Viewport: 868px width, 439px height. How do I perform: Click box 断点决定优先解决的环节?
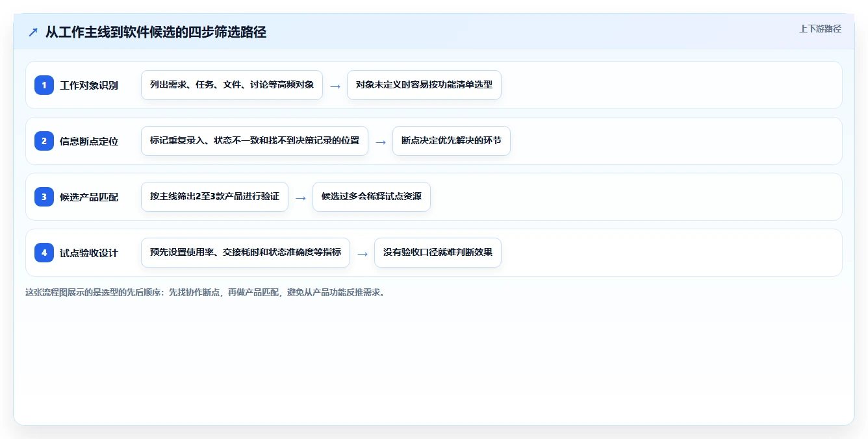pyautogui.click(x=452, y=141)
